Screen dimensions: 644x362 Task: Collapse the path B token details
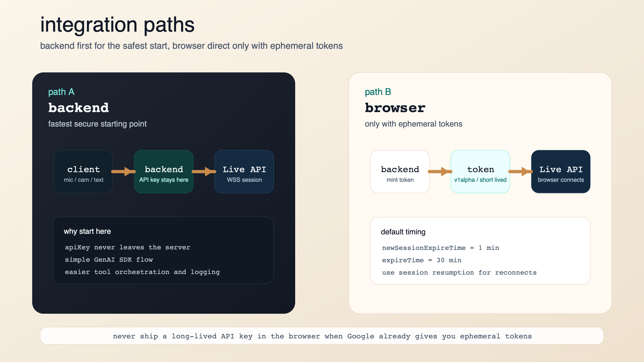click(480, 180)
